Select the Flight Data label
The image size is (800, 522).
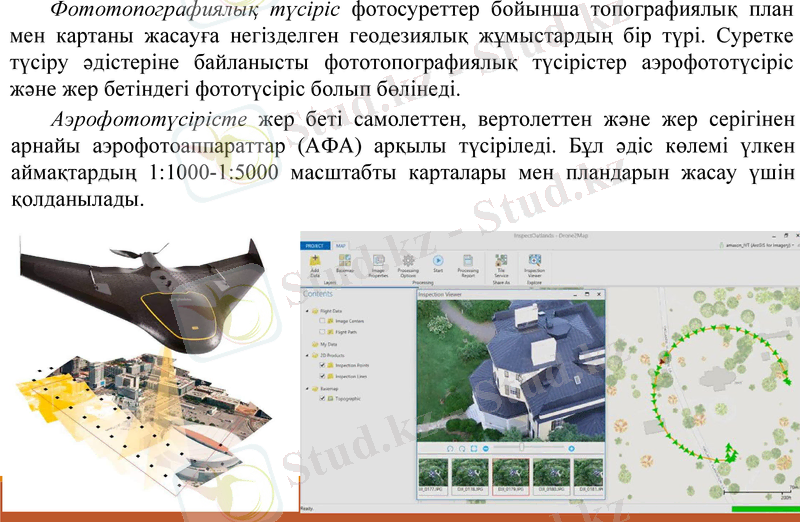[x=331, y=311]
